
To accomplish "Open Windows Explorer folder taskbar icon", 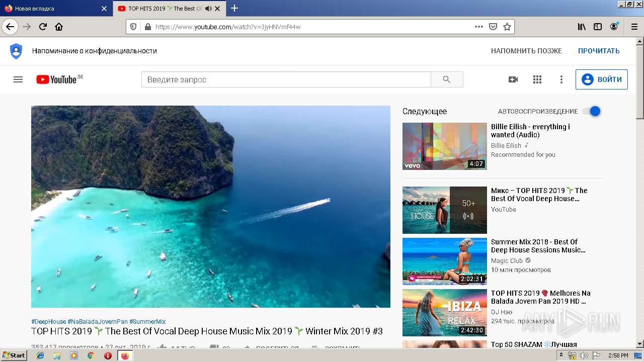I will (57, 355).
